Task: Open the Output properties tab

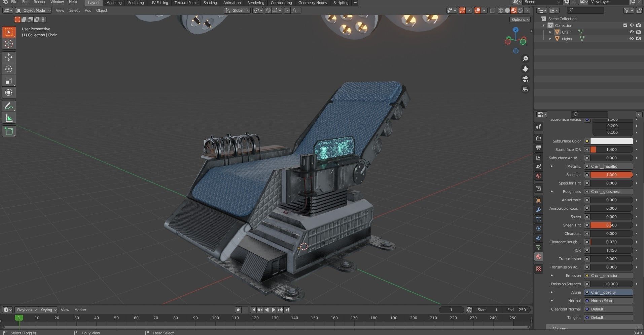Action: click(539, 148)
